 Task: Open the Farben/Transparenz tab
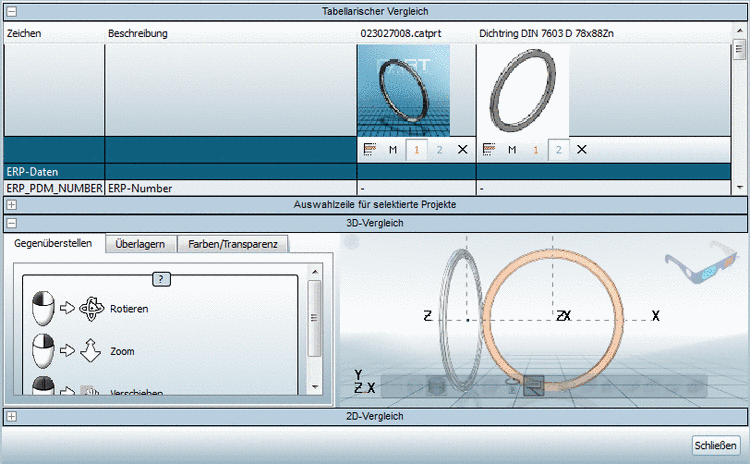233,244
